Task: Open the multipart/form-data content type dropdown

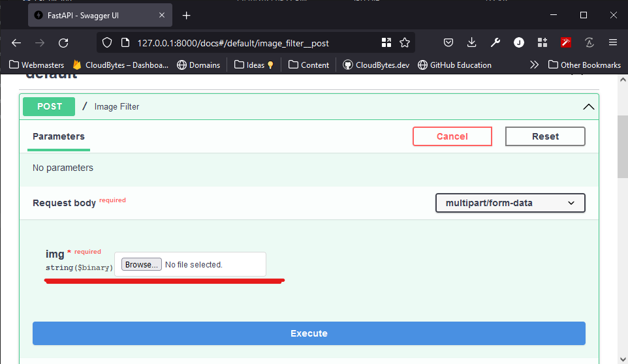Action: click(510, 203)
